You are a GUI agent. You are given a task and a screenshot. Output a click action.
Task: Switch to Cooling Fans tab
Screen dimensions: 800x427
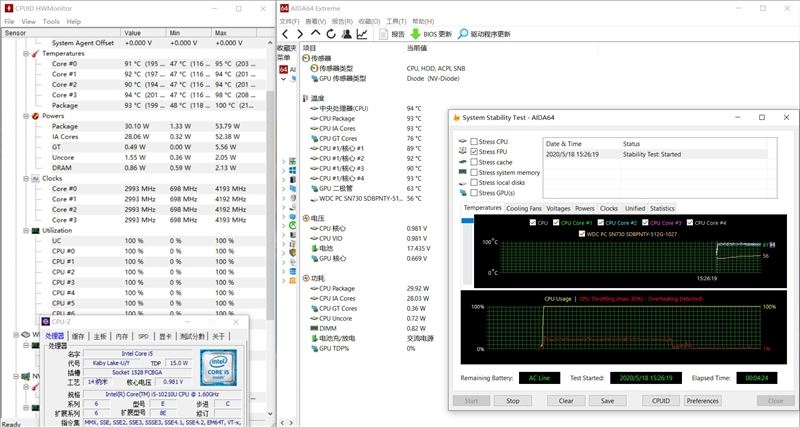[x=523, y=208]
